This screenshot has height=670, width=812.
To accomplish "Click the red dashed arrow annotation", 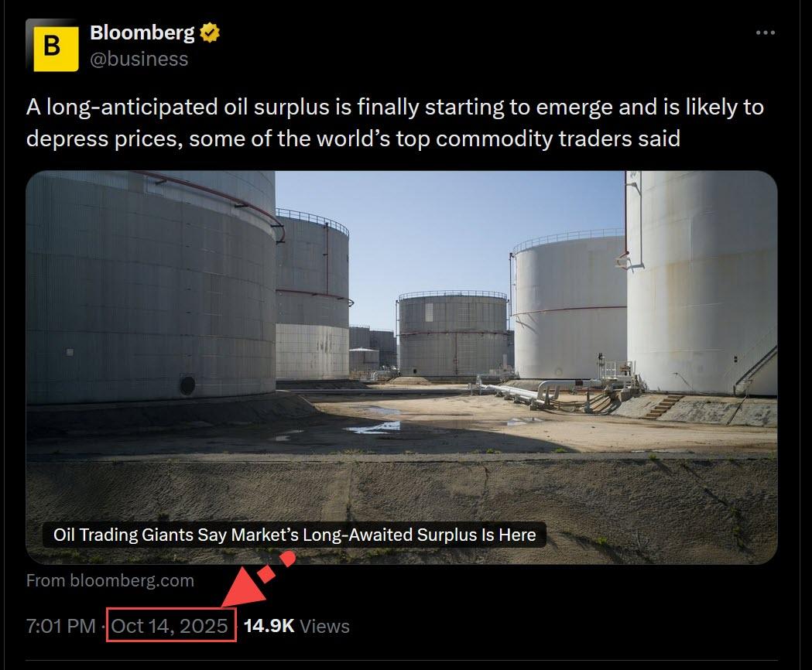I will (x=257, y=579).
